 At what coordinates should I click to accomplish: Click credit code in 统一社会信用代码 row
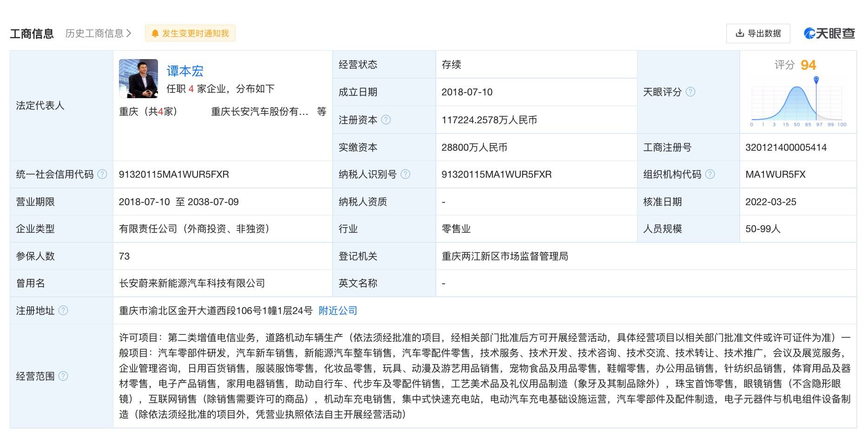[x=174, y=174]
